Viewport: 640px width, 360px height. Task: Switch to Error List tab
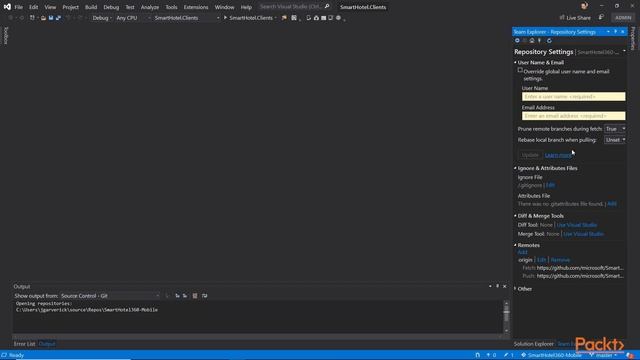(x=24, y=344)
